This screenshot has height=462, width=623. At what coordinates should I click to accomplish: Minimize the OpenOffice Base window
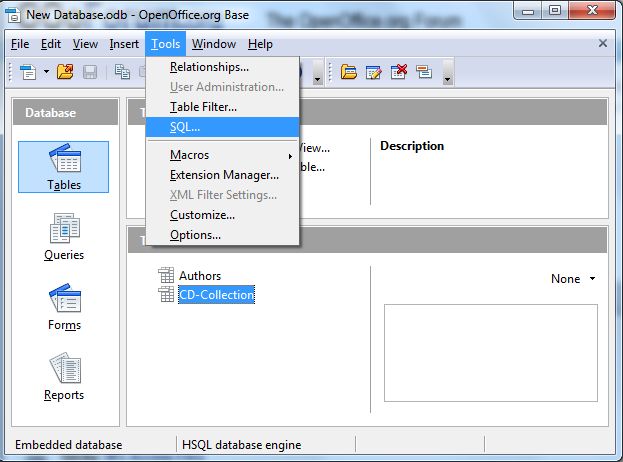coord(528,11)
